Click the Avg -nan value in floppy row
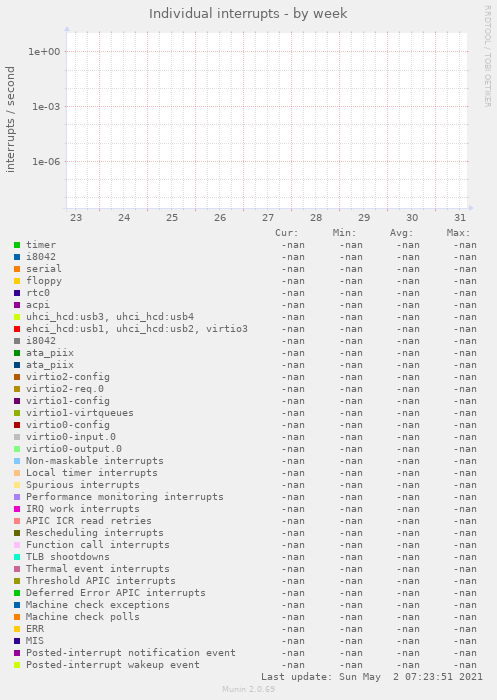 408,281
